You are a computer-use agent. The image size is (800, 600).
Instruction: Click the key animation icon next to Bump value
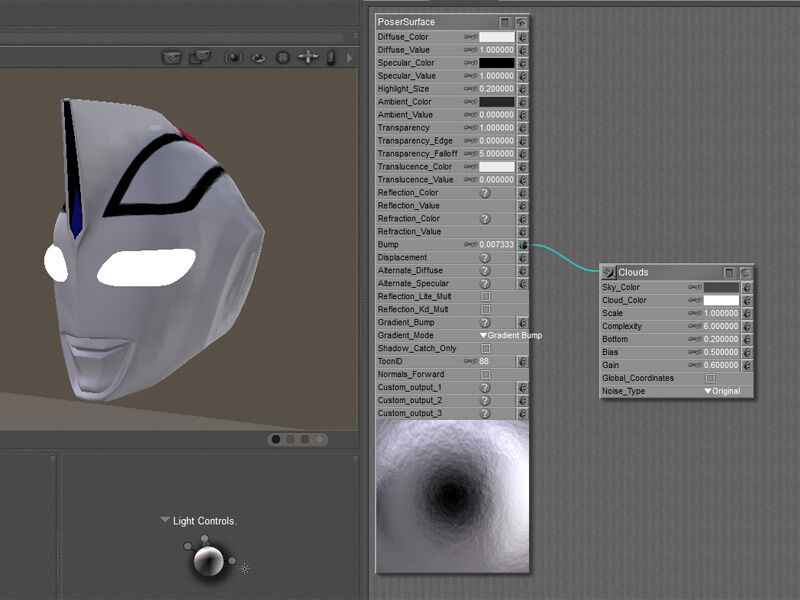[470, 245]
